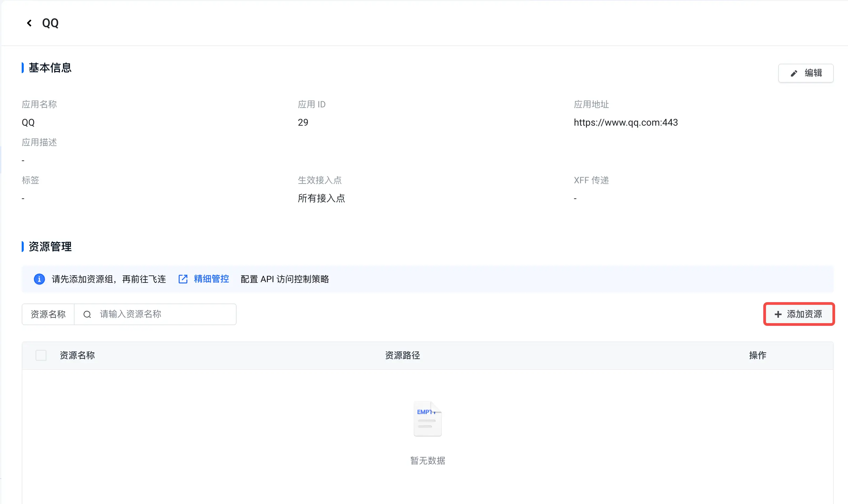Click the 操作 column header
Viewport: 848px width, 504px height.
[x=757, y=355]
